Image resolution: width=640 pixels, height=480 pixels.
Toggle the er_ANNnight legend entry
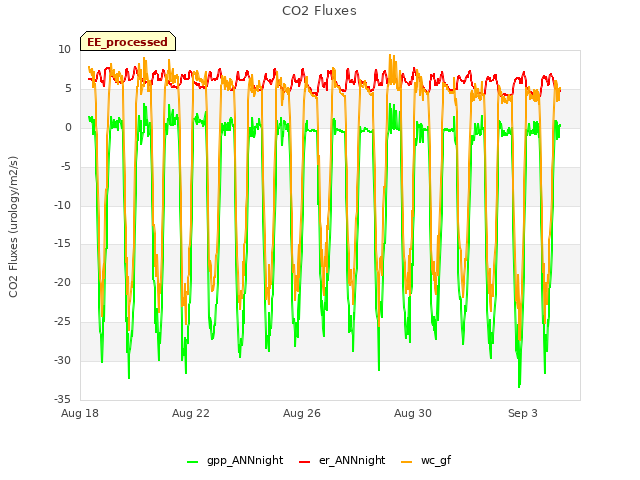(x=342, y=460)
